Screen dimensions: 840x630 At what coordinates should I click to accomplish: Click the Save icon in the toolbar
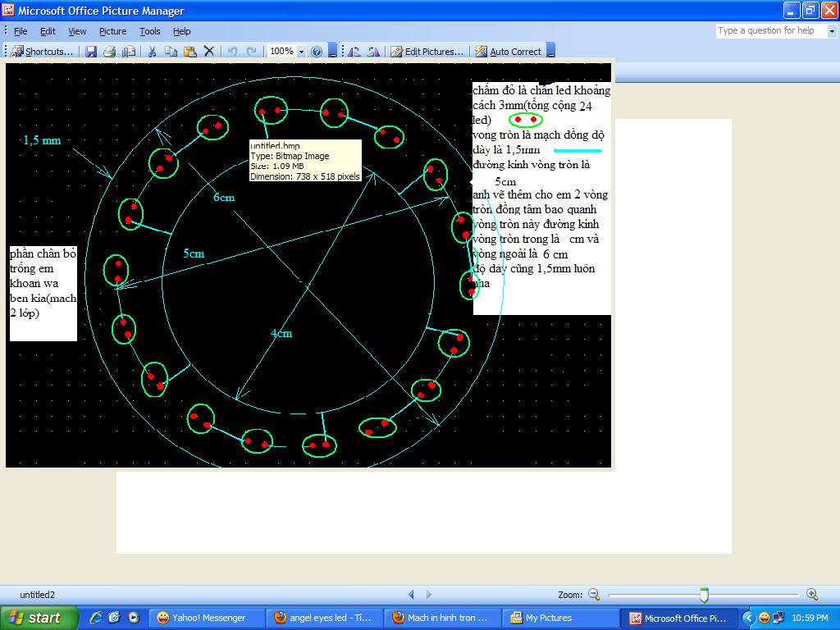coord(91,52)
